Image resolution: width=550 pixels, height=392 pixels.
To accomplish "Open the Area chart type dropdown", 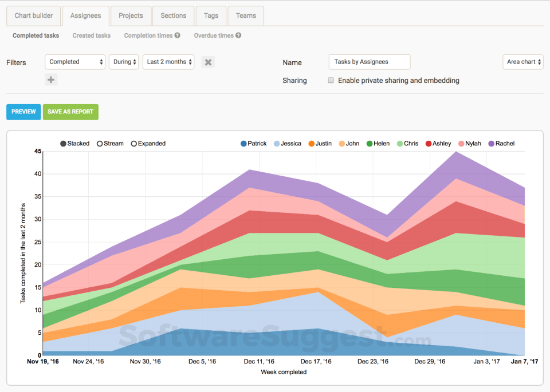I will coord(522,62).
